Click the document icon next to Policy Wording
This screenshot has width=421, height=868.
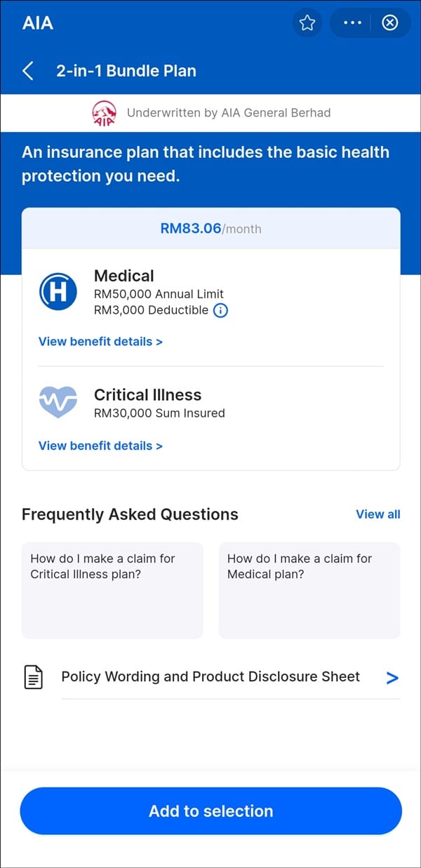(x=32, y=677)
